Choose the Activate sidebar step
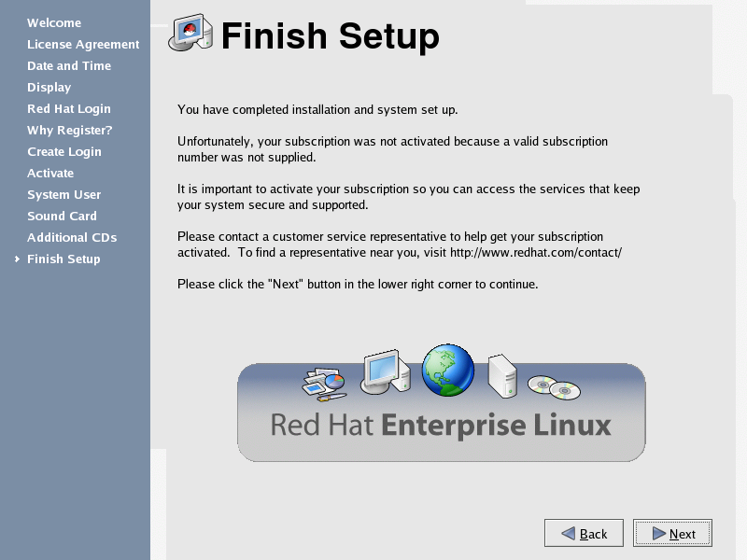Image resolution: width=747 pixels, height=560 pixels. (50, 174)
